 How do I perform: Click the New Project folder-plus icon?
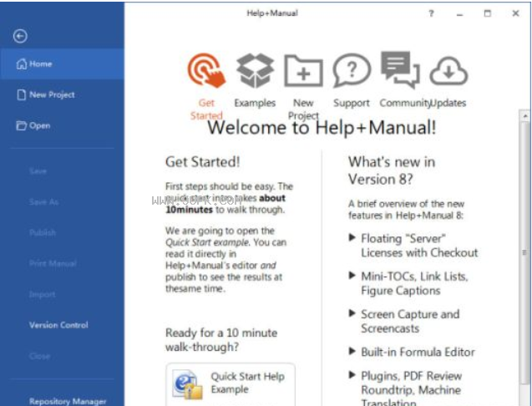[x=303, y=71]
